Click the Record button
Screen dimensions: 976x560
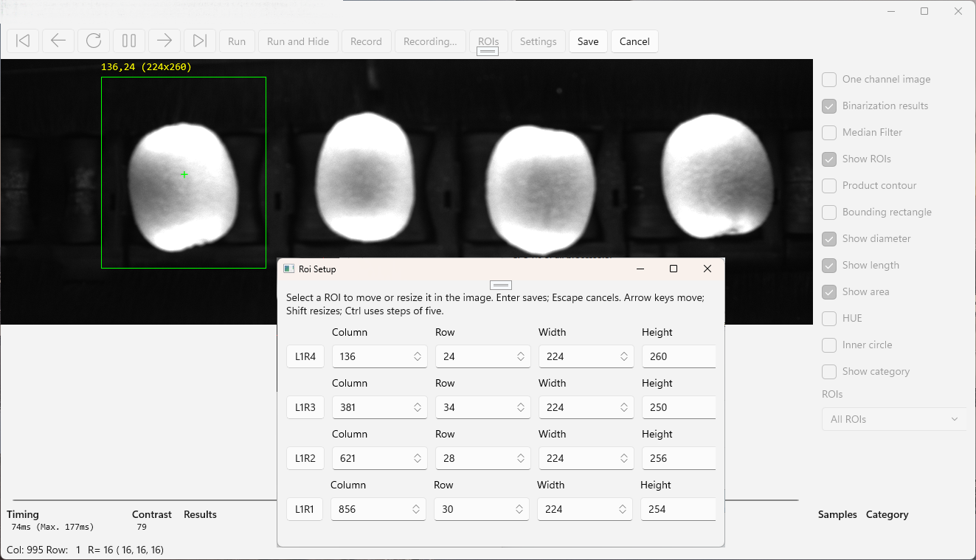pos(366,41)
